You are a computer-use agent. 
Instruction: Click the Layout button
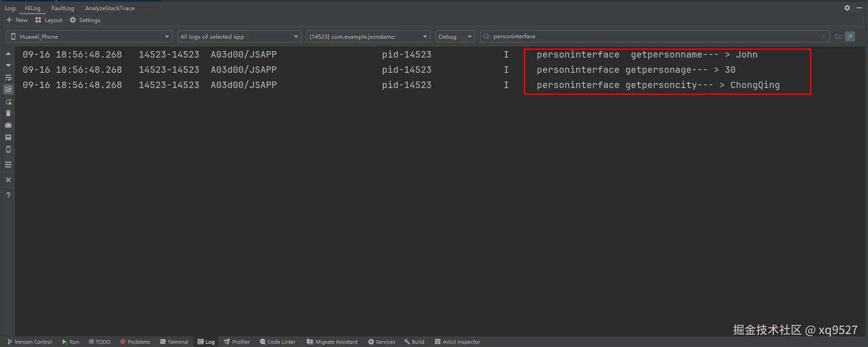(x=49, y=20)
